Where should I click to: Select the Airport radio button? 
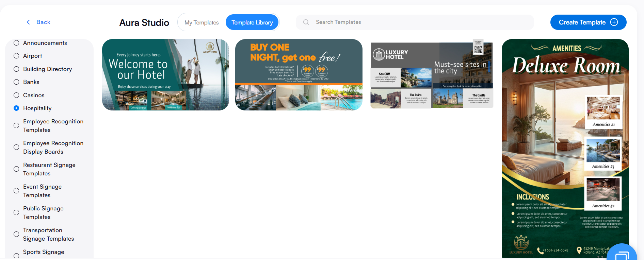click(16, 56)
